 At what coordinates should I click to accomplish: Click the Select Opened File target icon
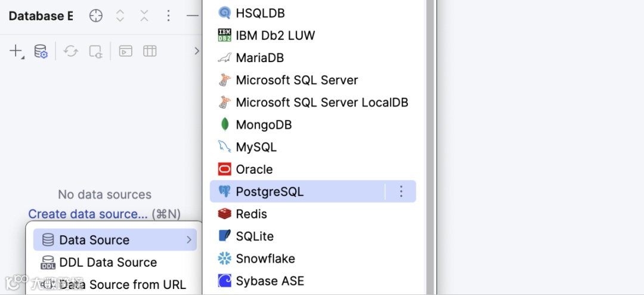pyautogui.click(x=95, y=16)
